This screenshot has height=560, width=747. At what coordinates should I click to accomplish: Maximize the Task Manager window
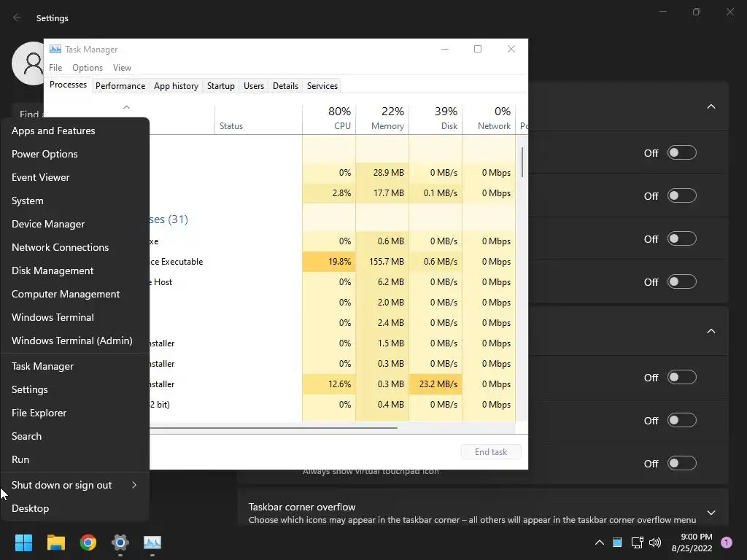click(478, 49)
